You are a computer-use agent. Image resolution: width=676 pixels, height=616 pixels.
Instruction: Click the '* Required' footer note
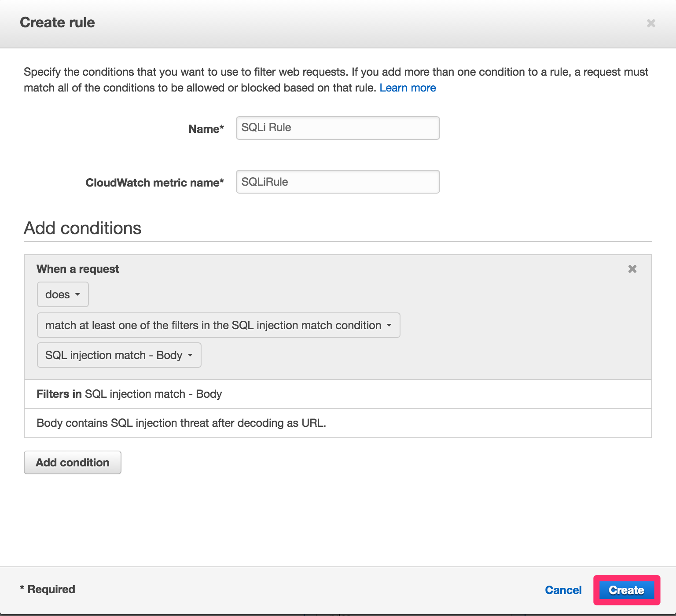pos(48,589)
